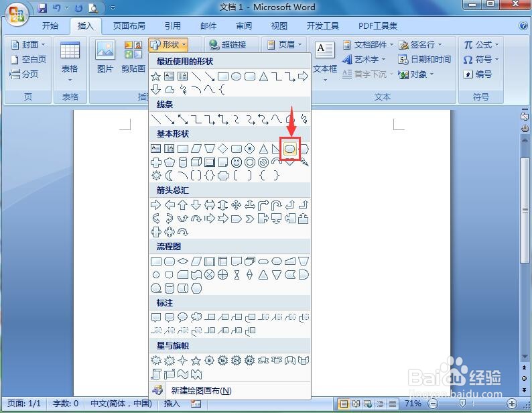The width and height of the screenshot is (532, 413).
Task: Open the View tab
Action: tap(279, 25)
